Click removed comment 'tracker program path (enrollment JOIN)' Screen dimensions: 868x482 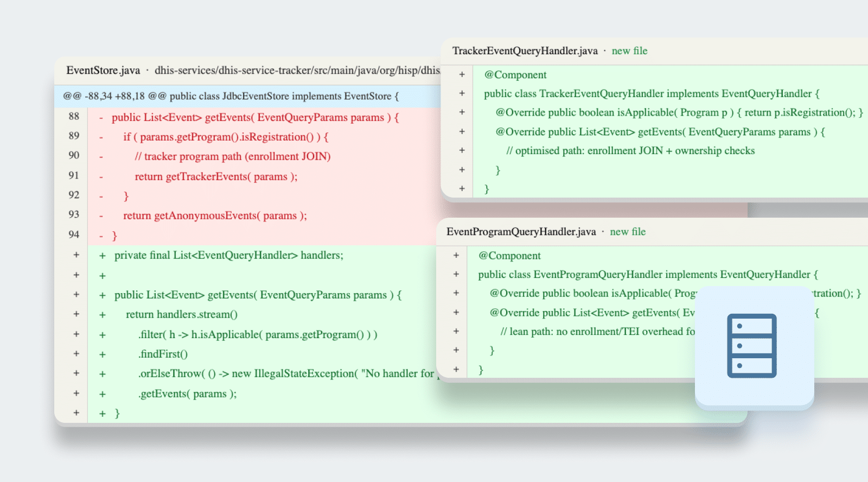pyautogui.click(x=233, y=156)
